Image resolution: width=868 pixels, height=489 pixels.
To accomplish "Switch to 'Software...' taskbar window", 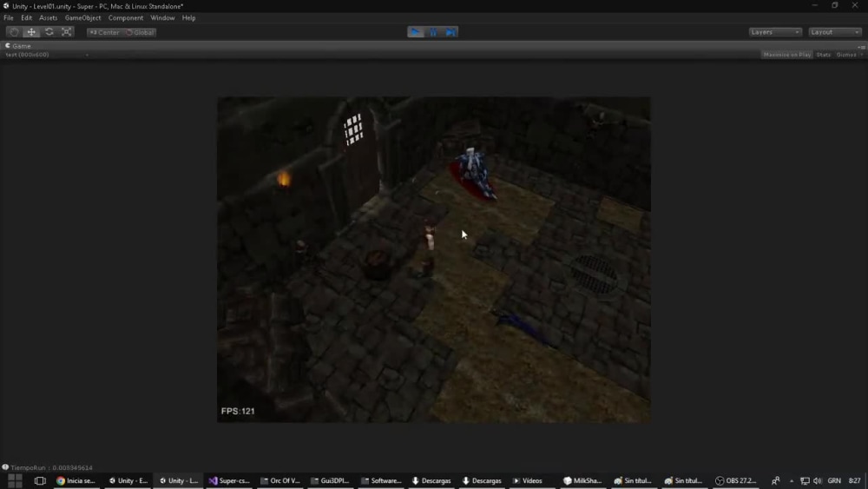I will pyautogui.click(x=381, y=480).
